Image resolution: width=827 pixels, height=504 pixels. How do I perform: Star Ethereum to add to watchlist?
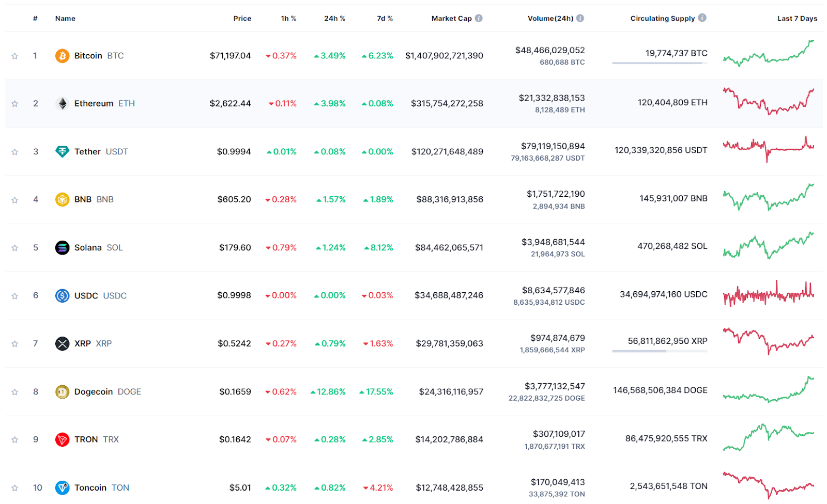tap(15, 104)
